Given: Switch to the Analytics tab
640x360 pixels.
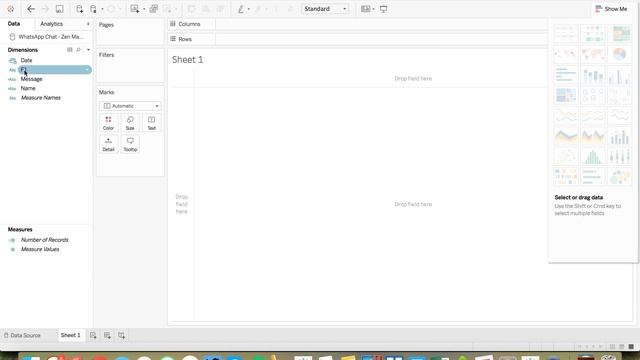Looking at the screenshot, I should [51, 24].
